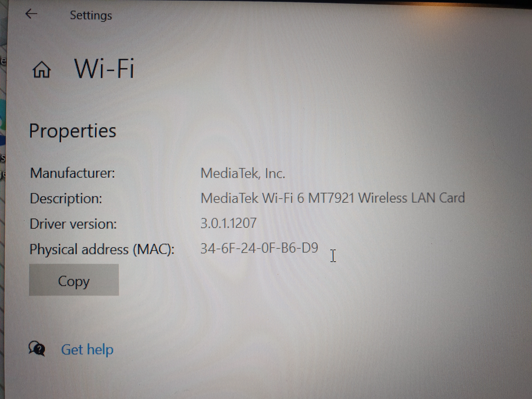Select MAC address 34-6F-24-0F-B6-D9
Image resolution: width=532 pixels, height=399 pixels.
[259, 248]
